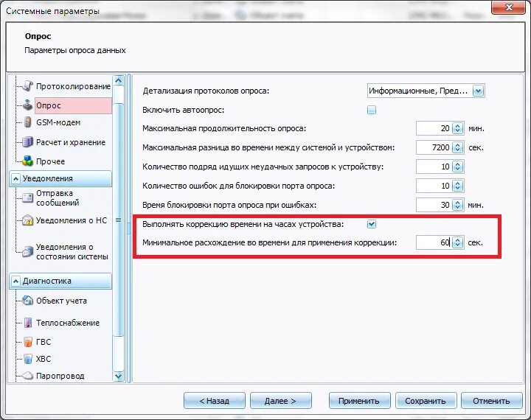Click sidebar scrollbar down arrow
The width and height of the screenshot is (531, 420).
click(x=119, y=376)
